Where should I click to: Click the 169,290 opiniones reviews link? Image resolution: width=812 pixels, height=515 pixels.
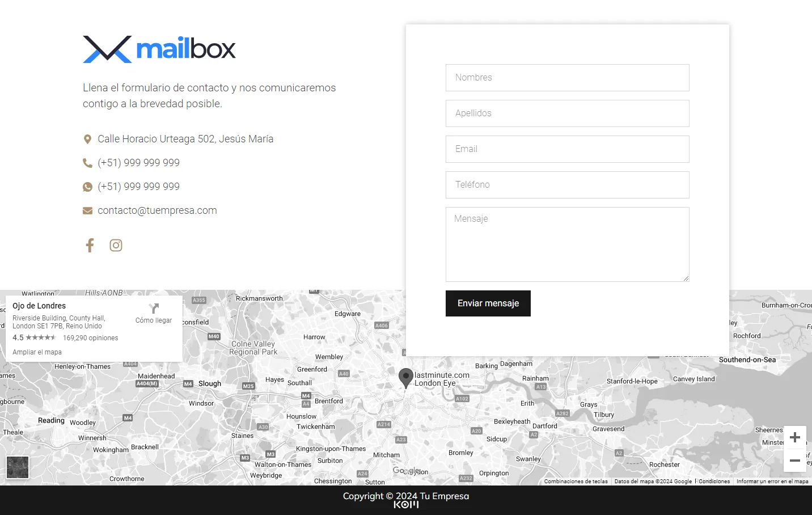click(91, 338)
